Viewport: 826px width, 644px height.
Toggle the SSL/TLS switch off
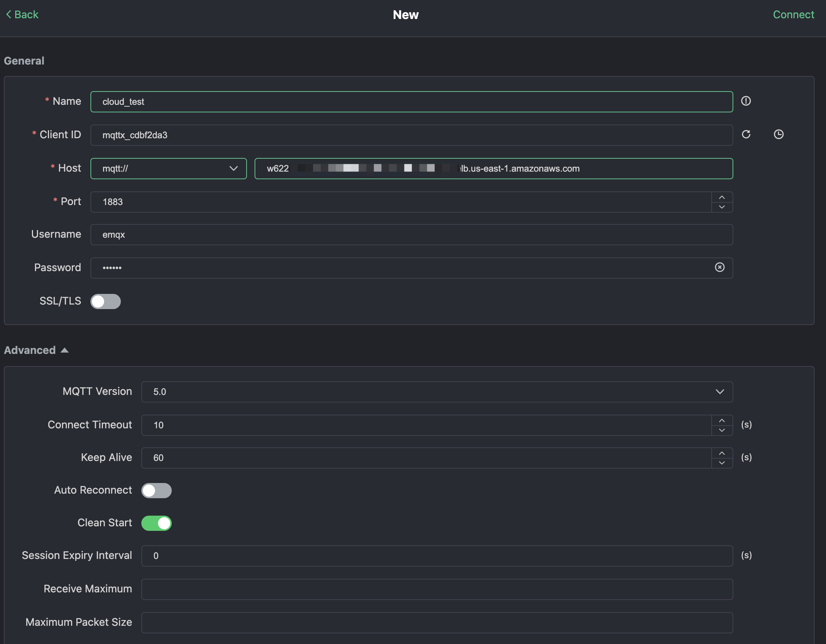point(106,301)
